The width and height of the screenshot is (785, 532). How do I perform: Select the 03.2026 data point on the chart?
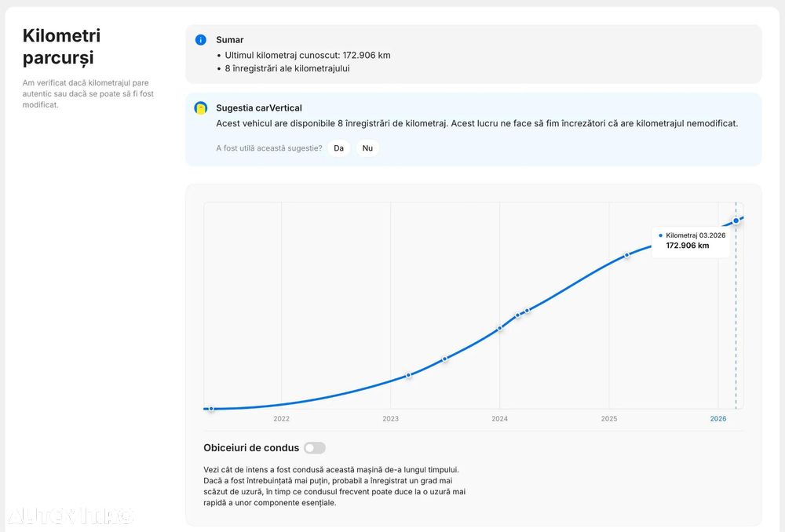[736, 220]
